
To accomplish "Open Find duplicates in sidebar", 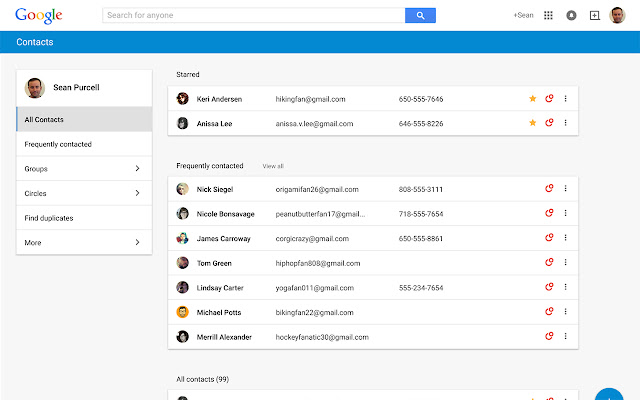I will coord(84,218).
